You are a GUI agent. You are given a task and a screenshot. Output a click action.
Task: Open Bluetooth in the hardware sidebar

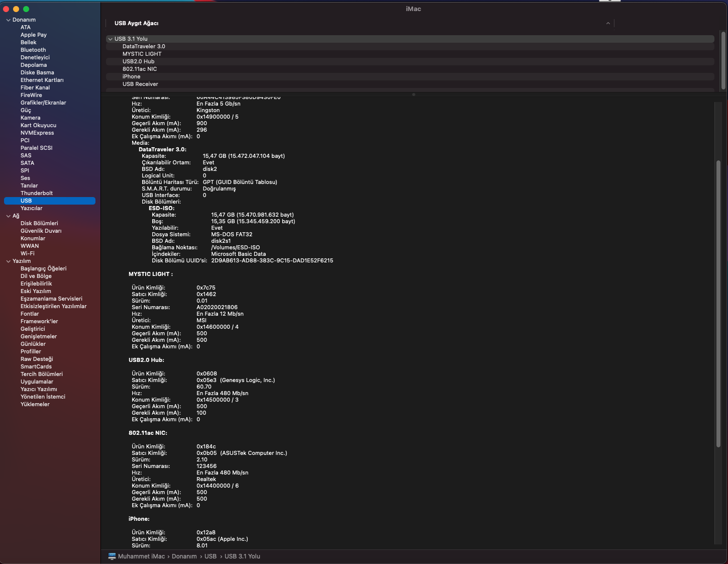pyautogui.click(x=33, y=50)
